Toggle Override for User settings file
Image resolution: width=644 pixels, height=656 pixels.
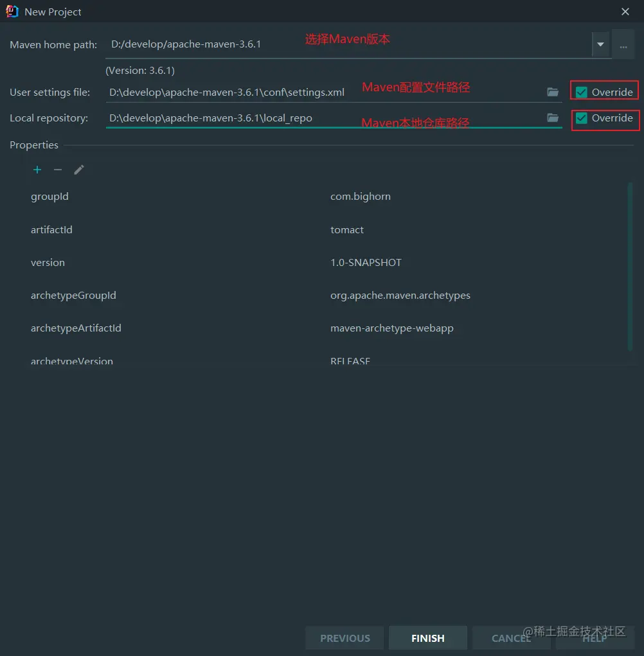[582, 92]
